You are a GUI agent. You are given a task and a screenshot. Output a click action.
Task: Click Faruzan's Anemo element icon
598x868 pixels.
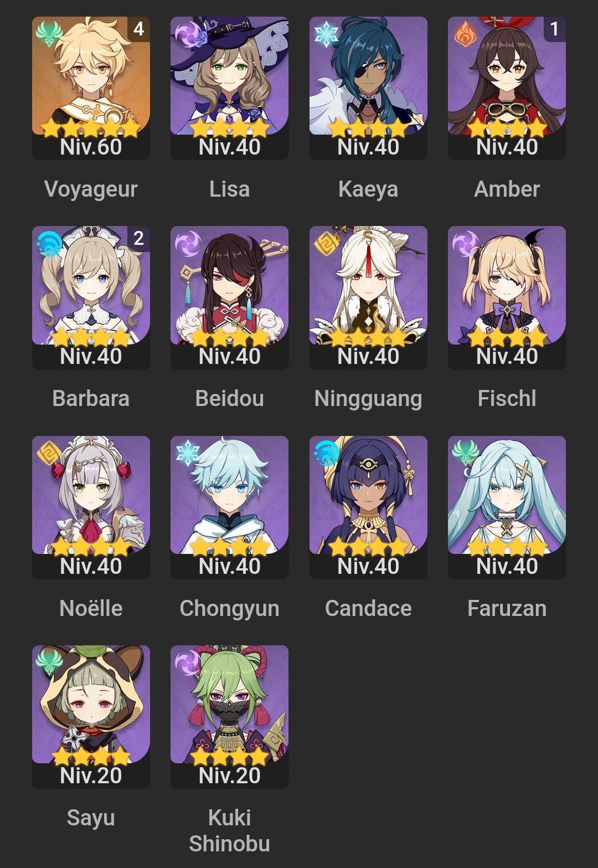click(465, 453)
